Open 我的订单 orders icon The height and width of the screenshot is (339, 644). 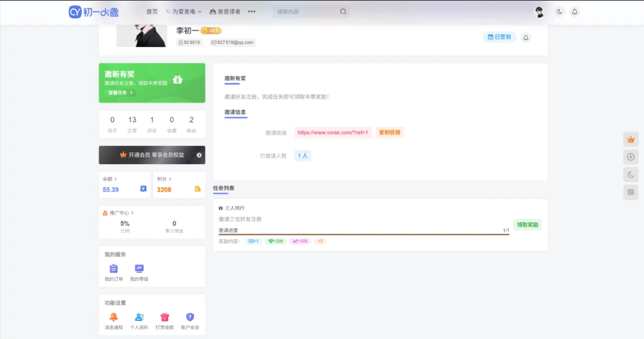(x=114, y=269)
